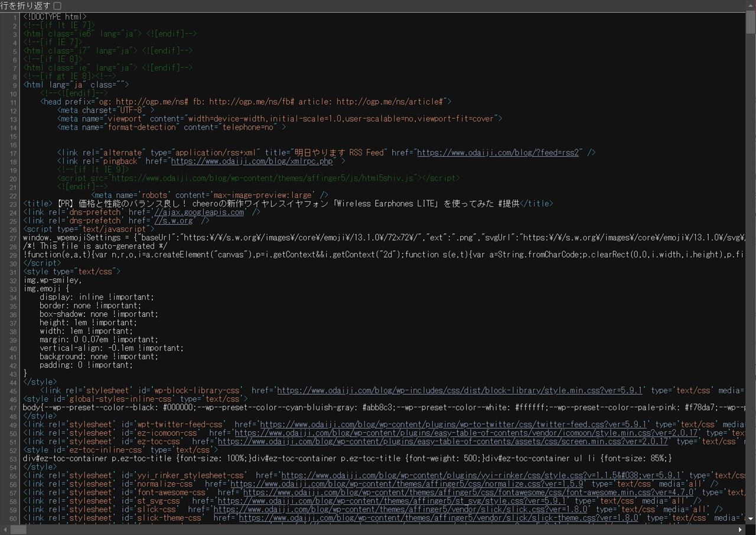The height and width of the screenshot is (535, 756).
Task: Open the slick.css?ver=1.8.0 link on line 59
Action: pyautogui.click(x=400, y=509)
